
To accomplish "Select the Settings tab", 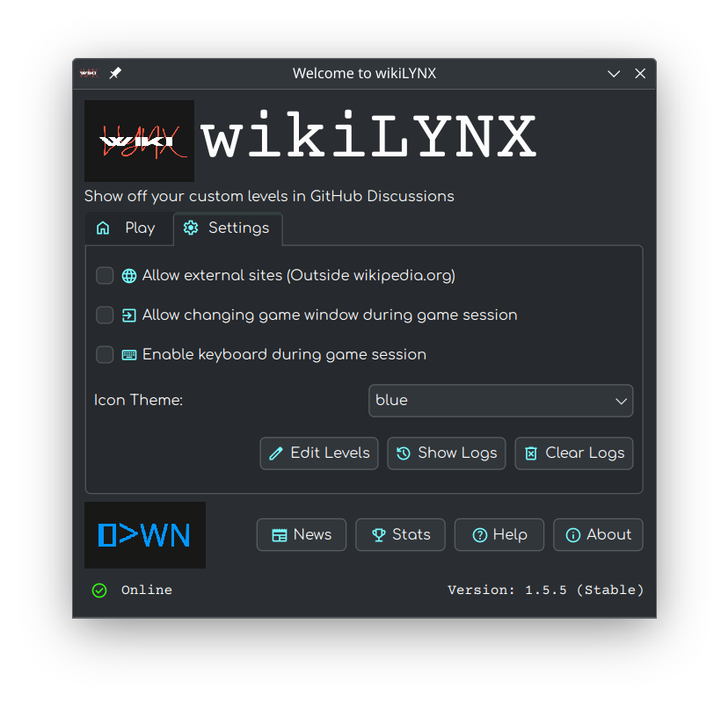I will (227, 228).
